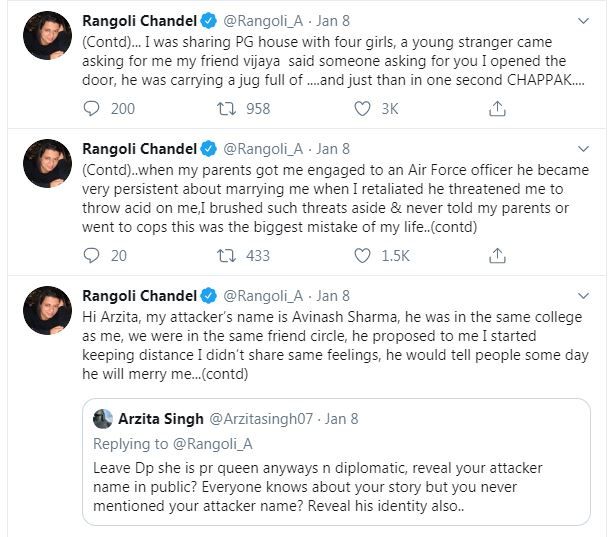608x537 pixels.
Task: Open Rangoli Chandel profile from first tweet
Action: point(138,21)
